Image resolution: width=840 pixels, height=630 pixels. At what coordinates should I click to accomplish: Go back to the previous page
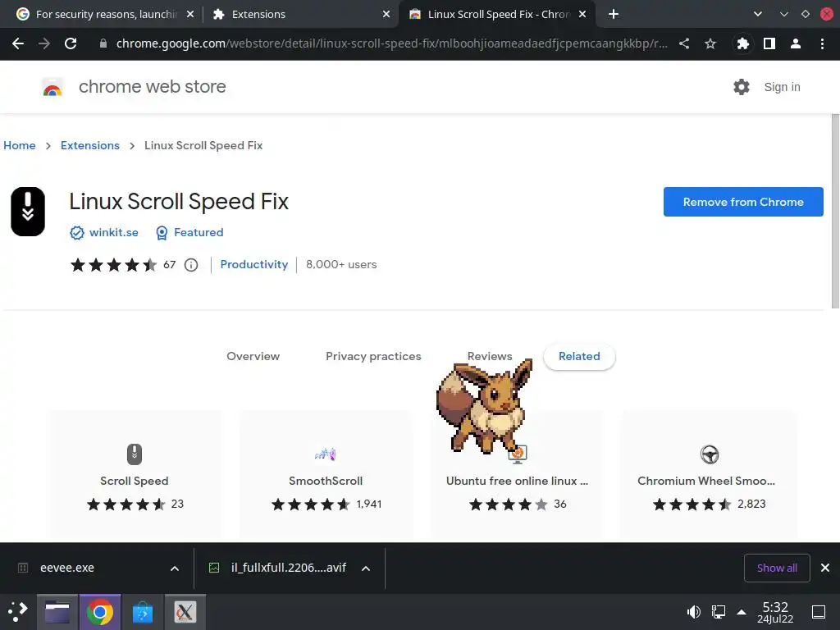pyautogui.click(x=18, y=44)
